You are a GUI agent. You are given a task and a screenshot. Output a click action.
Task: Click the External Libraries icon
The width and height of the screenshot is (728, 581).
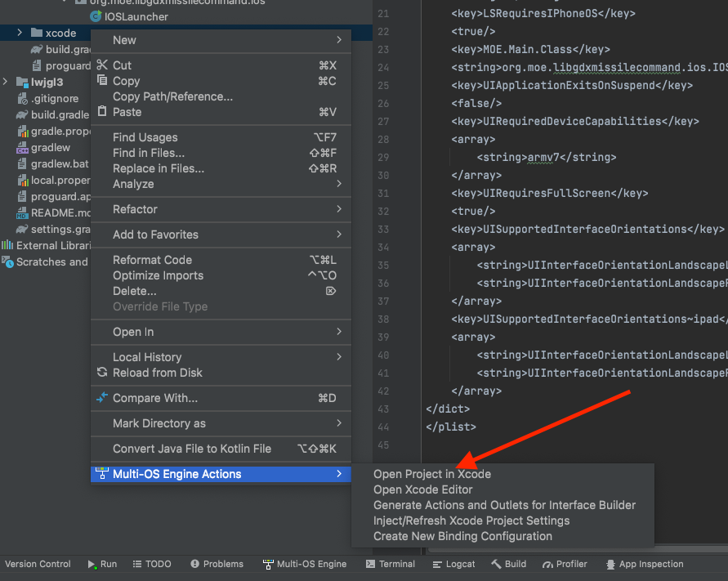pyautogui.click(x=7, y=245)
